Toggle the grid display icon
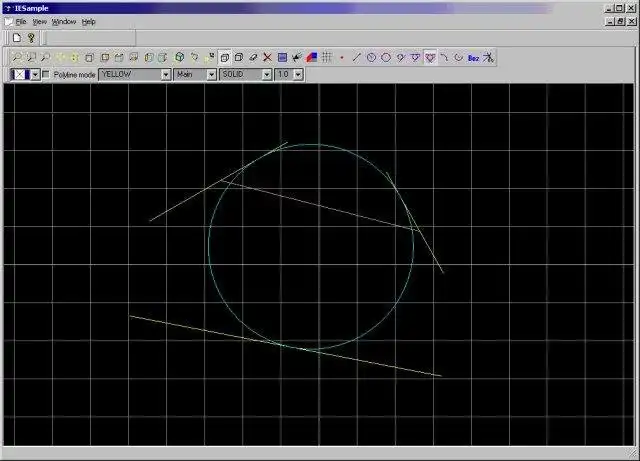 327,58
